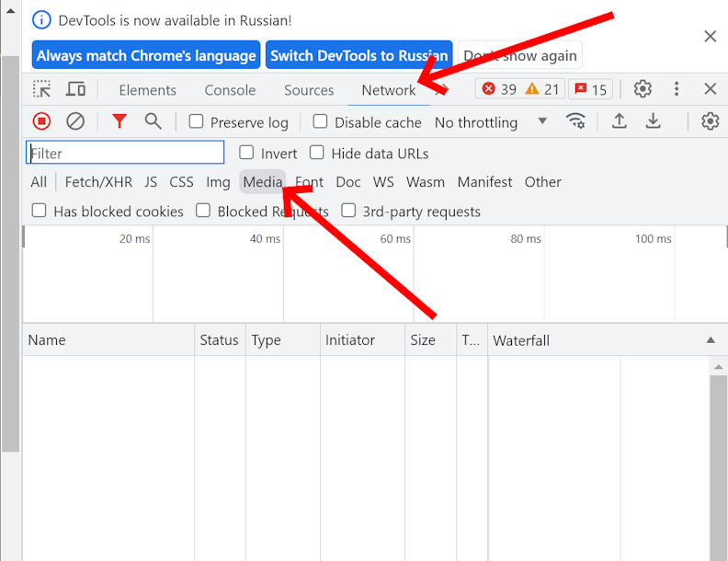Import HAR file upload icon
This screenshot has height=561, width=728.
[619, 121]
